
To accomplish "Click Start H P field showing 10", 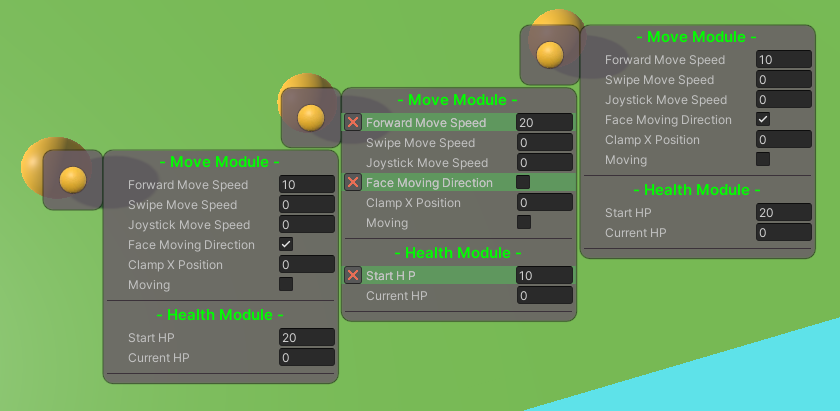I will 545,275.
